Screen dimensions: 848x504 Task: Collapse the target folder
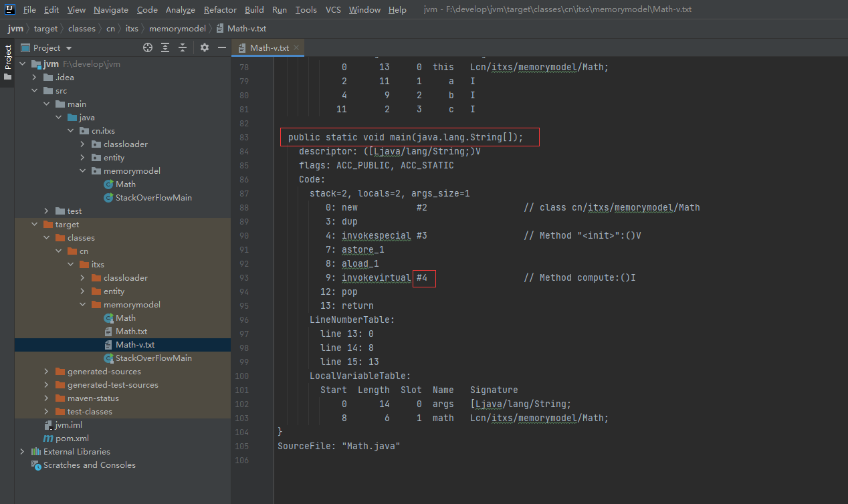34,225
